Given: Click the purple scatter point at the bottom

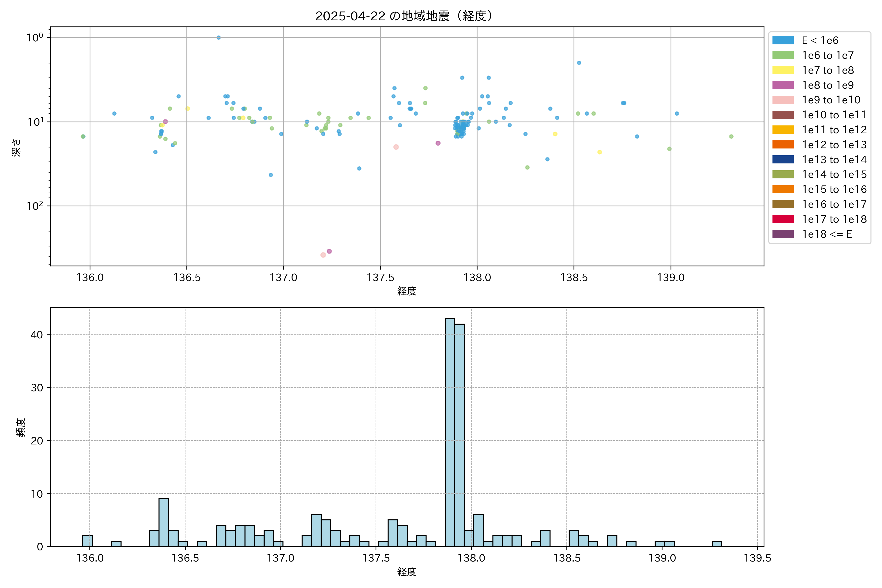Looking at the screenshot, I should (x=329, y=251).
